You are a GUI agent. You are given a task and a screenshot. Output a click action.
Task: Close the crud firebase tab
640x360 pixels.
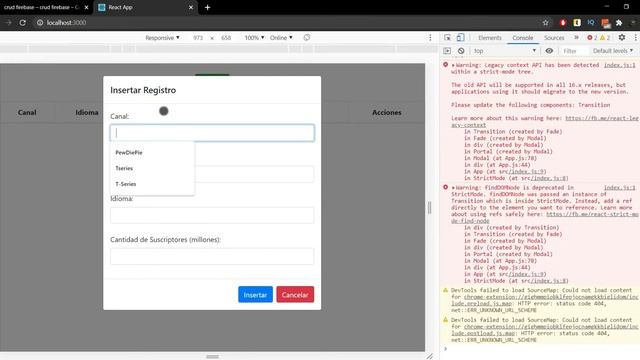point(86,7)
